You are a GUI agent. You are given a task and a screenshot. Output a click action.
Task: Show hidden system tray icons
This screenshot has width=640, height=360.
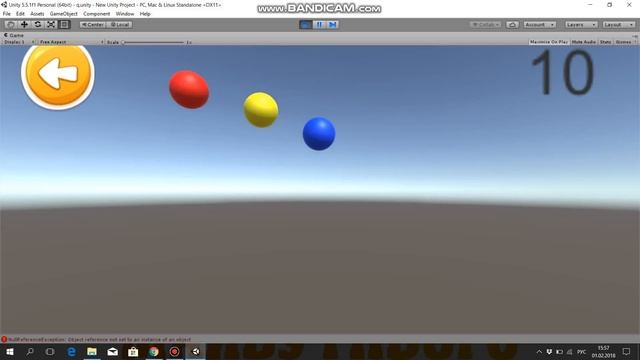tap(539, 352)
